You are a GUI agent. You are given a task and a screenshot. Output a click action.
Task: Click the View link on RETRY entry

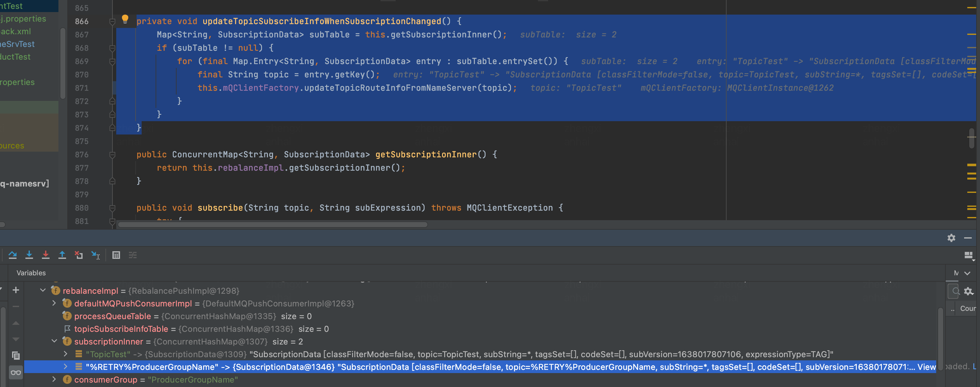tap(926, 367)
